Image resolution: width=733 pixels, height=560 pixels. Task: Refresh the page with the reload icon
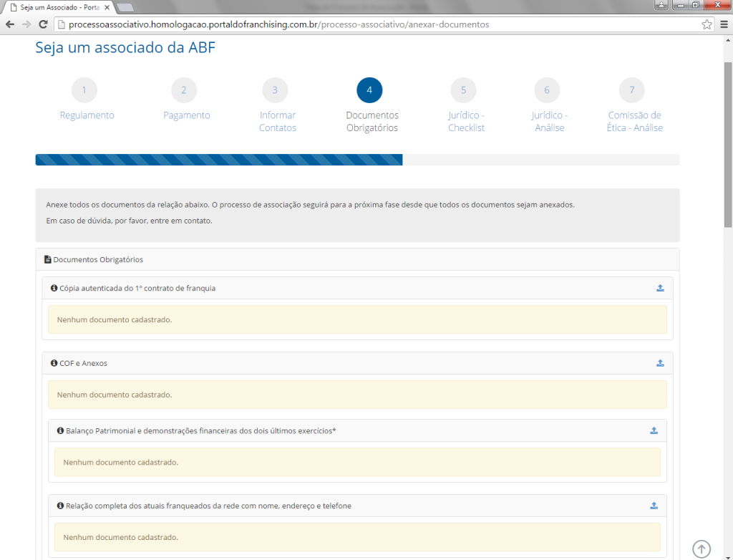(43, 24)
